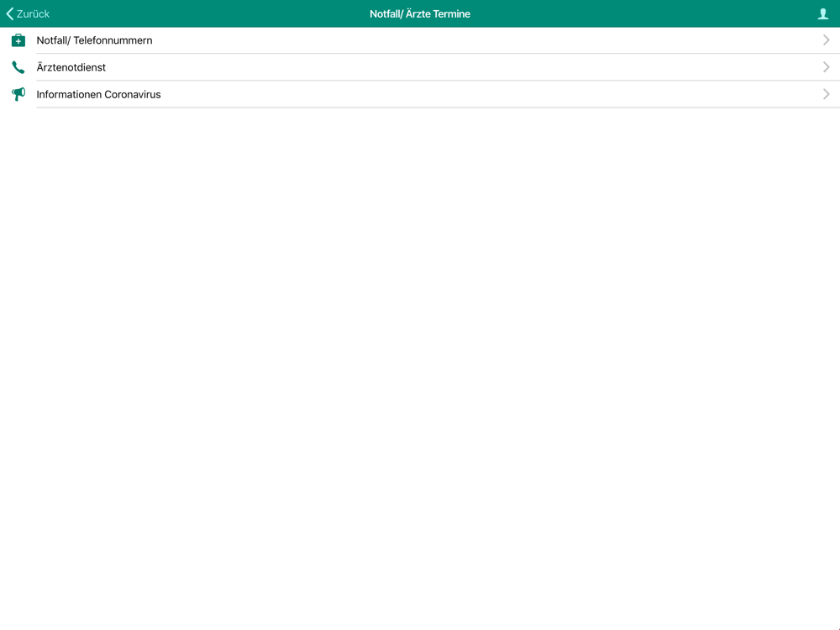Viewport: 840px width, 630px height.
Task: Click the Notfall/ Ärzte Termine title
Action: (x=420, y=14)
